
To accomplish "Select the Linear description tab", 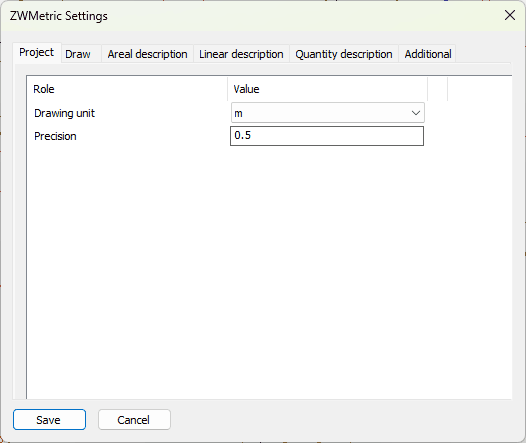I will 241,54.
